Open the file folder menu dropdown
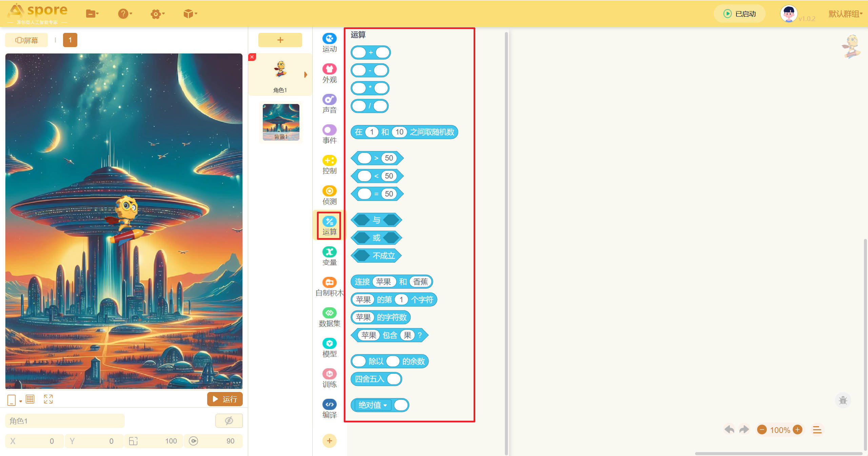The height and width of the screenshot is (456, 868). (x=92, y=14)
